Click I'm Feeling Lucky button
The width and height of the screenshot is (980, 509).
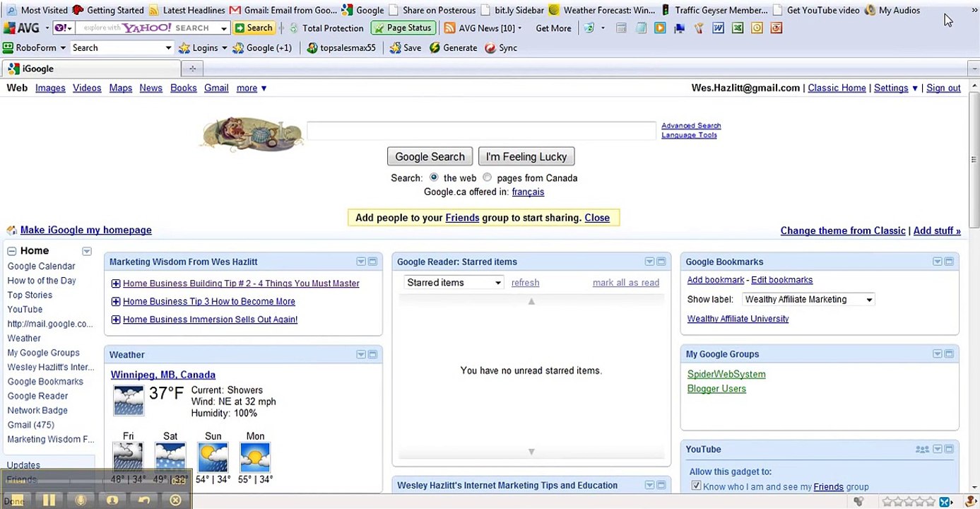[x=526, y=156]
